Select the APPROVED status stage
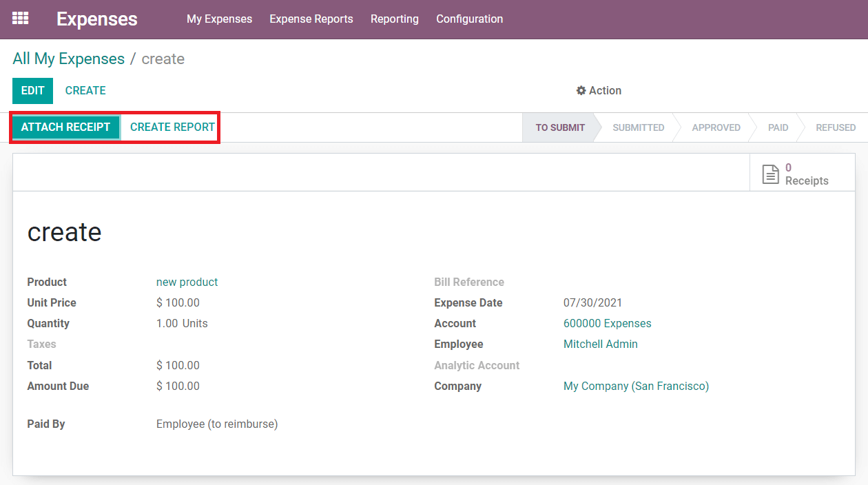 point(716,127)
